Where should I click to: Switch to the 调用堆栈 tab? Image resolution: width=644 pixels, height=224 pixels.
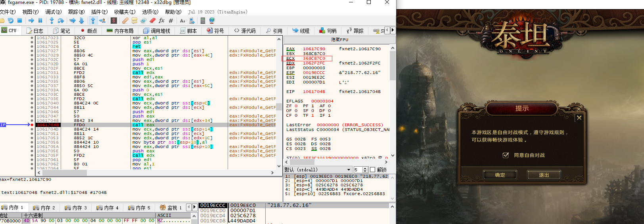157,30
